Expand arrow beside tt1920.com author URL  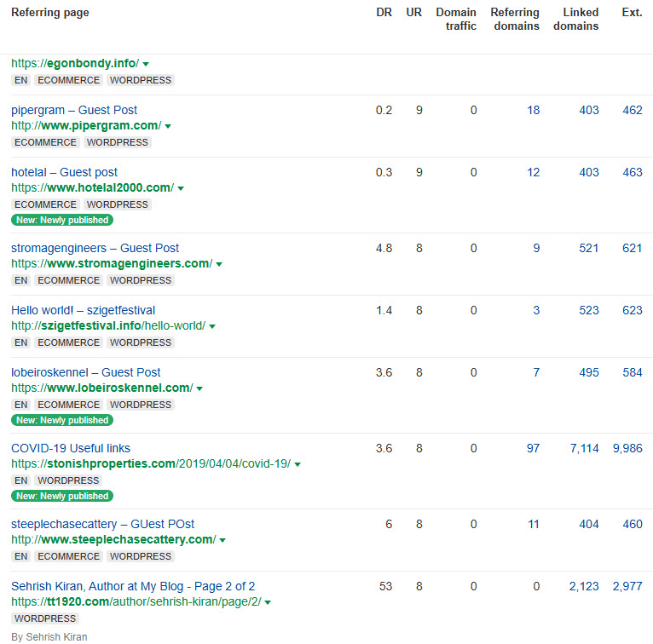coord(268,602)
